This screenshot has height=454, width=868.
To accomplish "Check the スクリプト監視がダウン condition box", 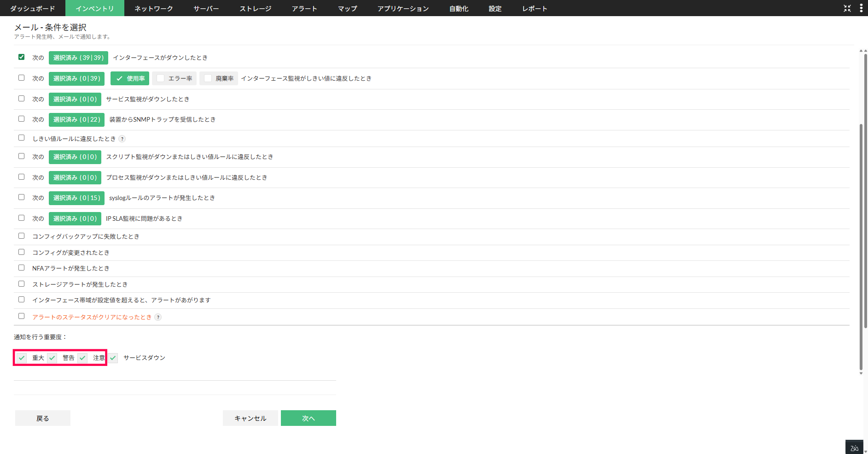I will (21, 156).
